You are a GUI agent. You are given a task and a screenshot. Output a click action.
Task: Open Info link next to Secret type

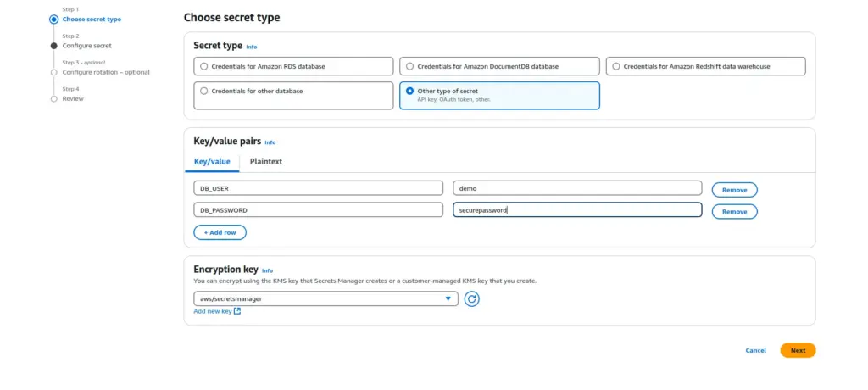coord(252,47)
